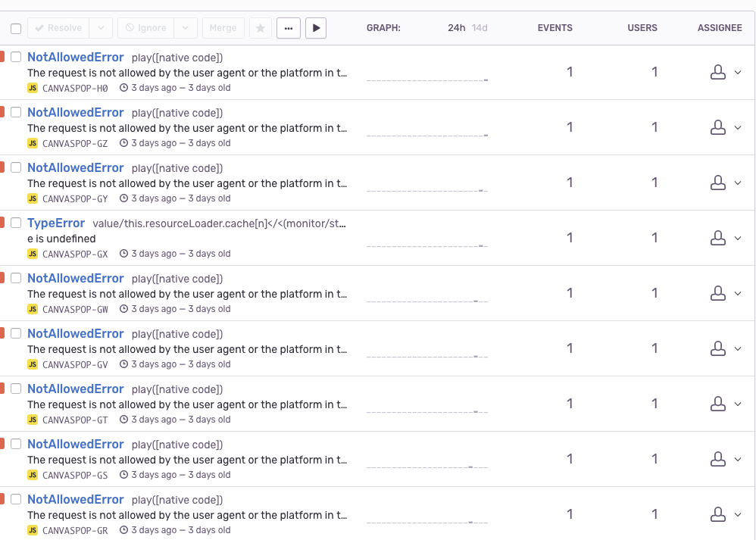This screenshot has width=756, height=540.
Task: Click assignee person icon for CANVASPOP-GT
Action: tap(718, 404)
